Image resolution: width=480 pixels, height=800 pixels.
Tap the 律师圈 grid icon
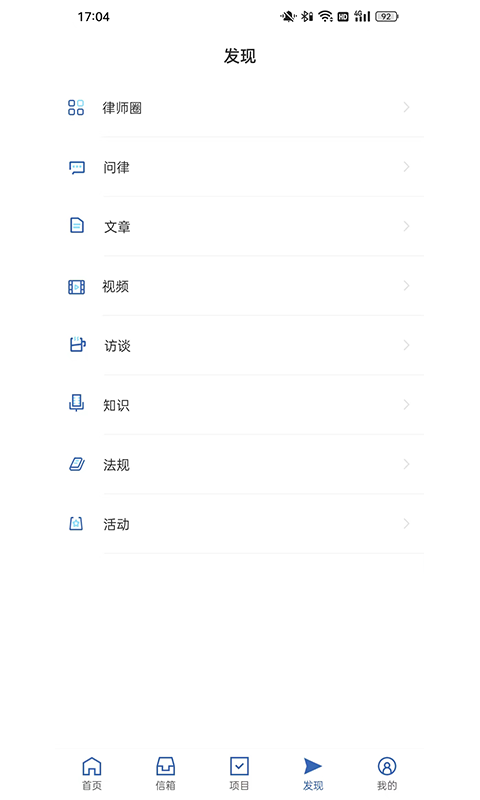pyautogui.click(x=76, y=108)
